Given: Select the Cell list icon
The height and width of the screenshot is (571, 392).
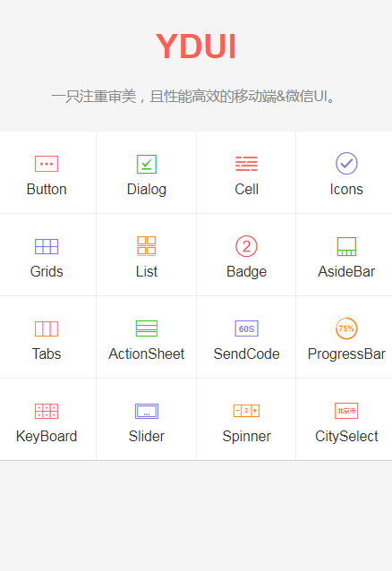Looking at the screenshot, I should [246, 164].
